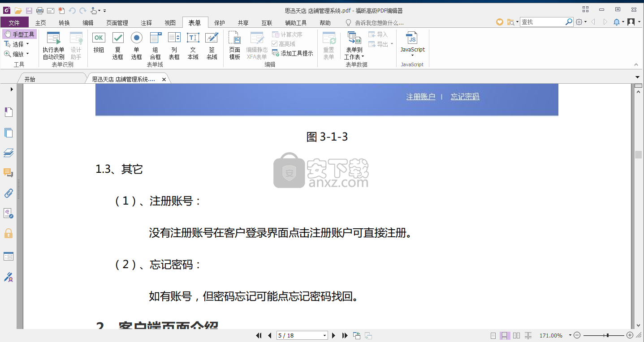Open the security lock panel in sidebar
The height and width of the screenshot is (342, 644).
coord(9,233)
